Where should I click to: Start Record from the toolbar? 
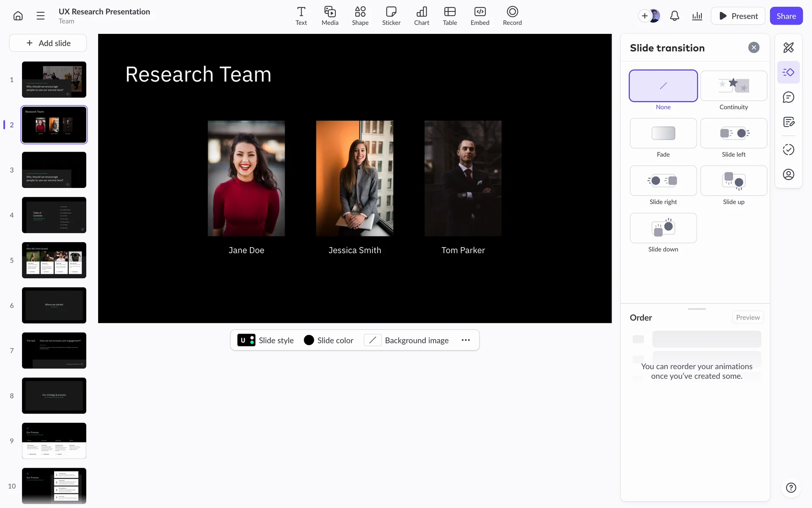coord(512,16)
